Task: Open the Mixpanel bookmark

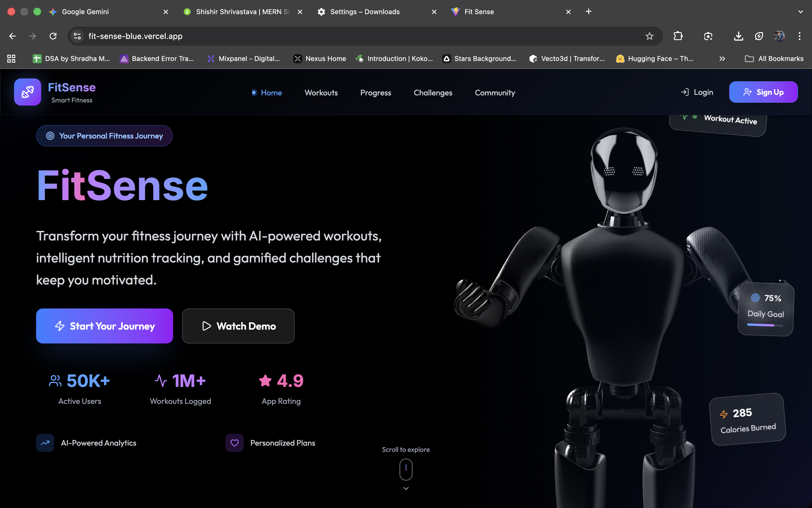Action: [x=244, y=58]
